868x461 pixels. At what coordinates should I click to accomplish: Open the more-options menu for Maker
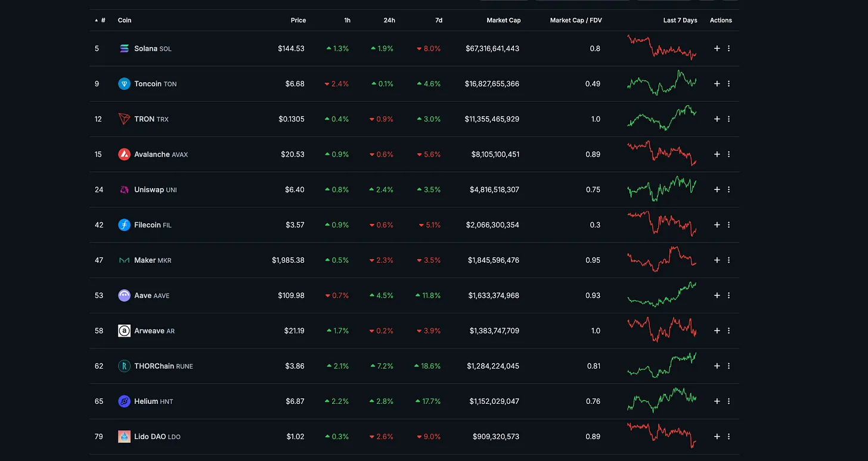pos(729,260)
